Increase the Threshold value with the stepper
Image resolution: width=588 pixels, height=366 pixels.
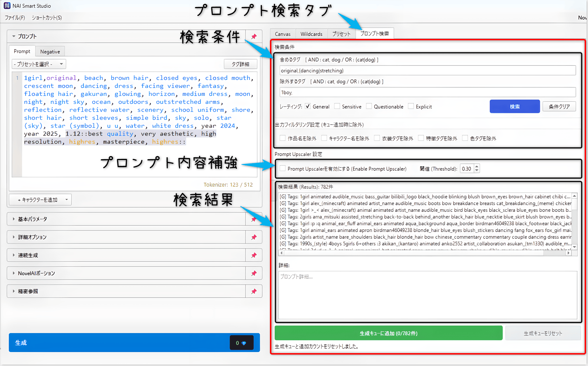477,167
